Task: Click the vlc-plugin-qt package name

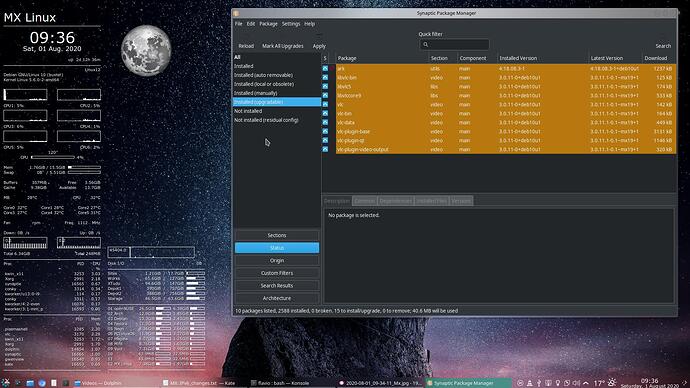Action: pyautogui.click(x=351, y=140)
